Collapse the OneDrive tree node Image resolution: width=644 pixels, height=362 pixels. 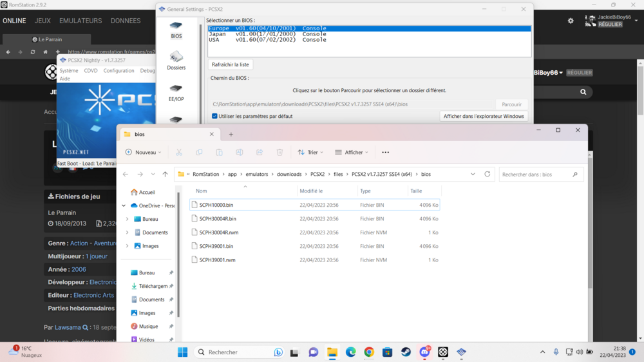124,205
